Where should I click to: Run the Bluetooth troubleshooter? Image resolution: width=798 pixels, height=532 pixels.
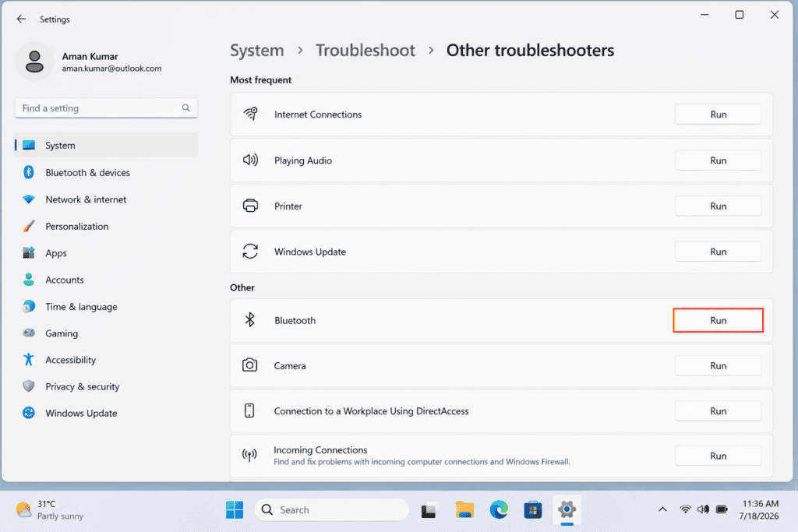718,320
